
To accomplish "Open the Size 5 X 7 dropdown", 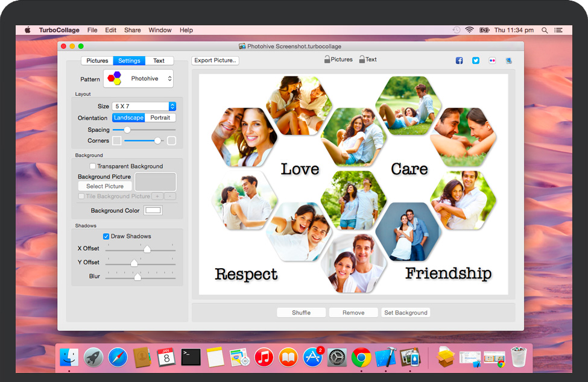I will tap(144, 107).
